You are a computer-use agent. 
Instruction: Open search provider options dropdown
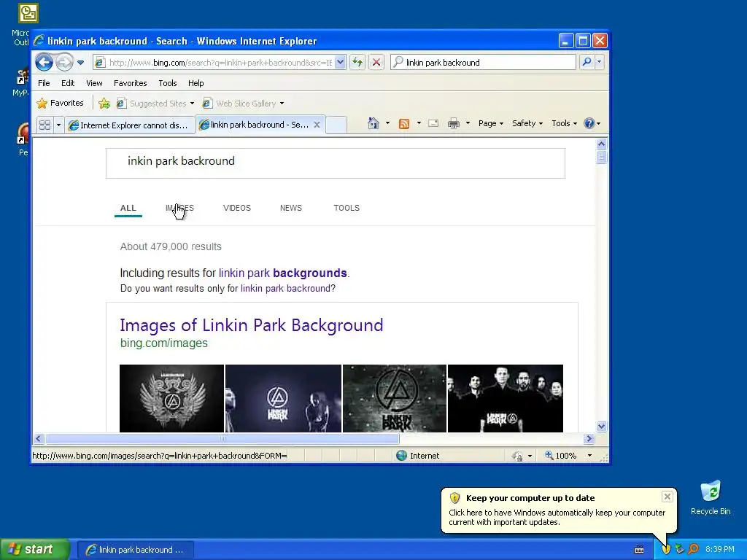[x=600, y=62]
